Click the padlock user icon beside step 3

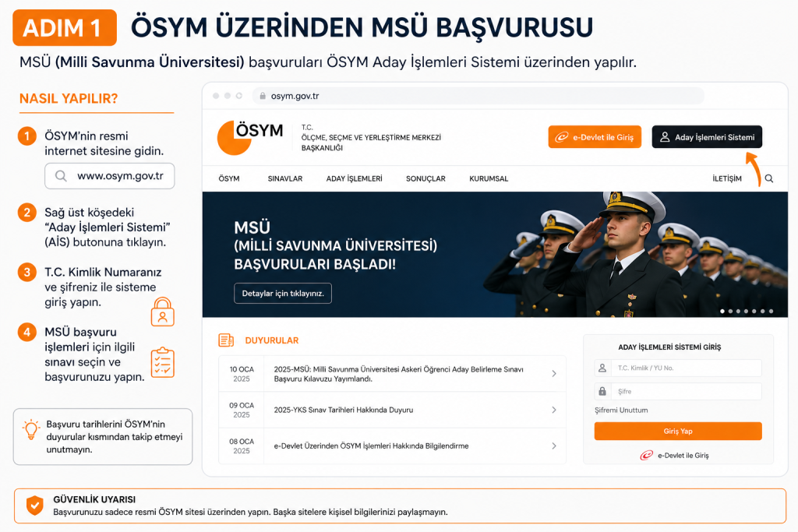[x=163, y=312]
